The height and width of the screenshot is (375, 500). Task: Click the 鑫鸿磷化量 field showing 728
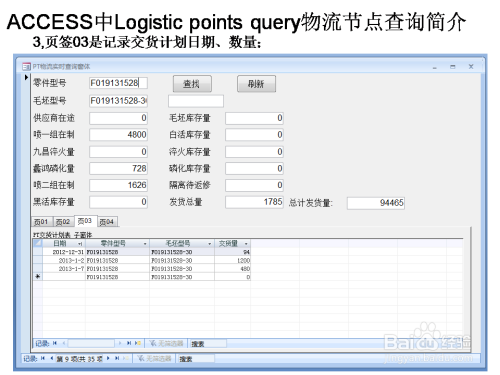pos(118,168)
